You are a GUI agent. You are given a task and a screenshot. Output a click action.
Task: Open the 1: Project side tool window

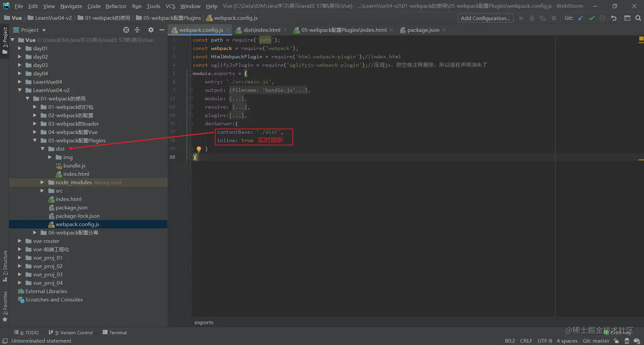(x=5, y=40)
